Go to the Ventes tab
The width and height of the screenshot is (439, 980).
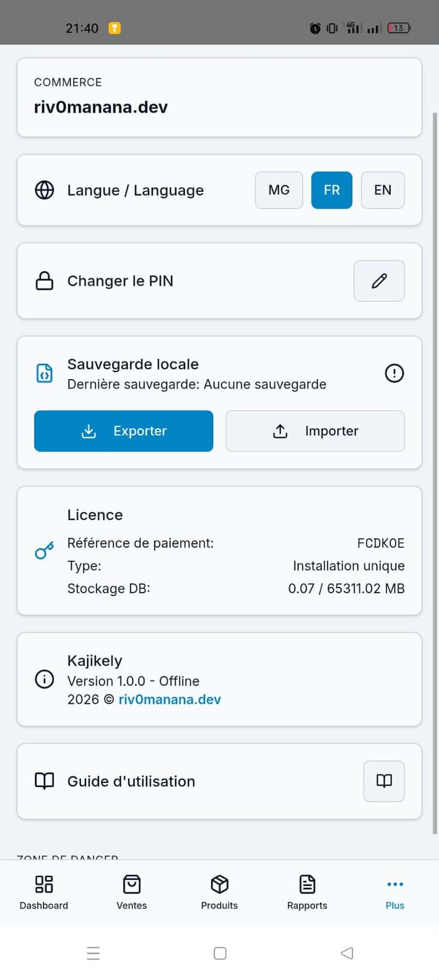coord(132,892)
